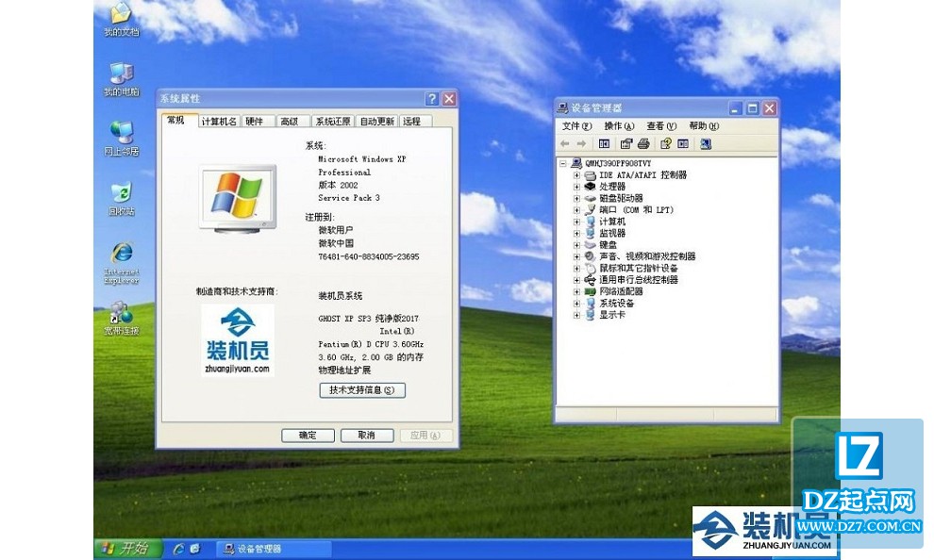Click the Print toolbar icon in Device Manager
Viewport: 934px width, 560px height.
click(643, 143)
